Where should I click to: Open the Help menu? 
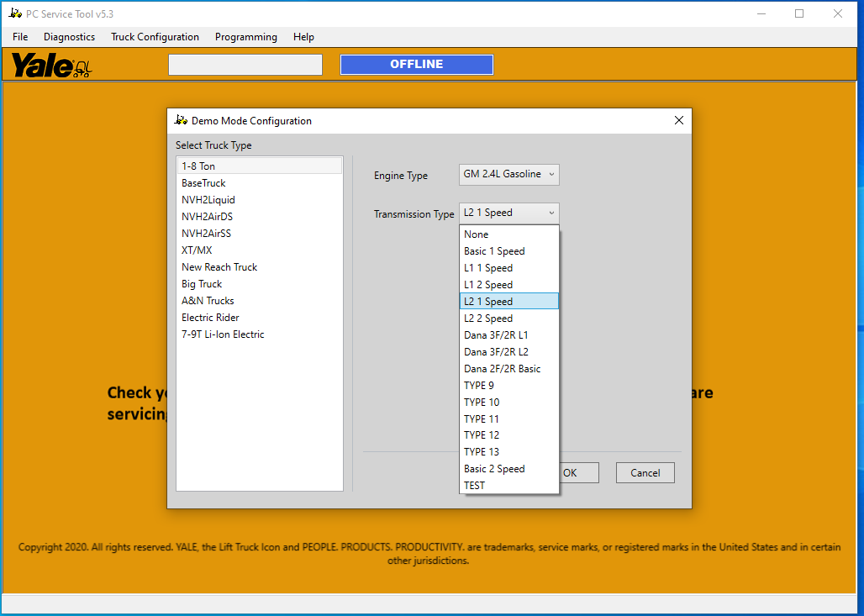pos(303,37)
